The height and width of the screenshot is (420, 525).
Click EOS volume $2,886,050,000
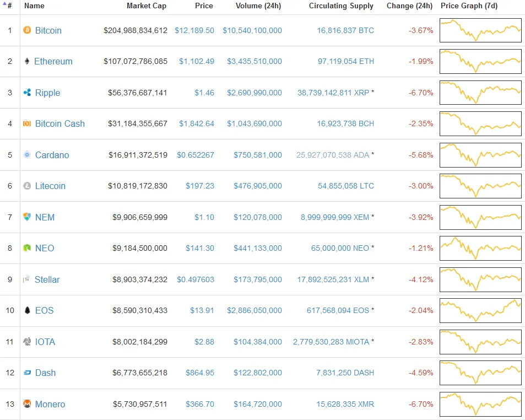click(254, 310)
